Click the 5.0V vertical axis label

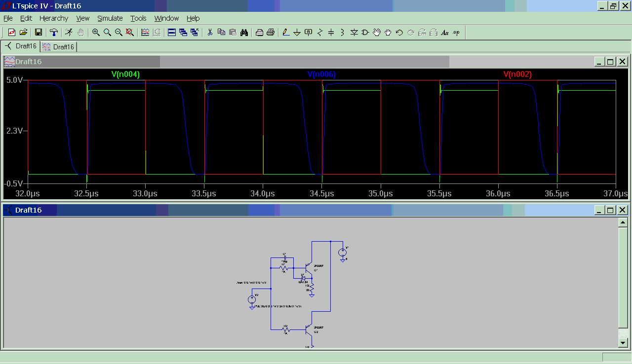click(14, 80)
